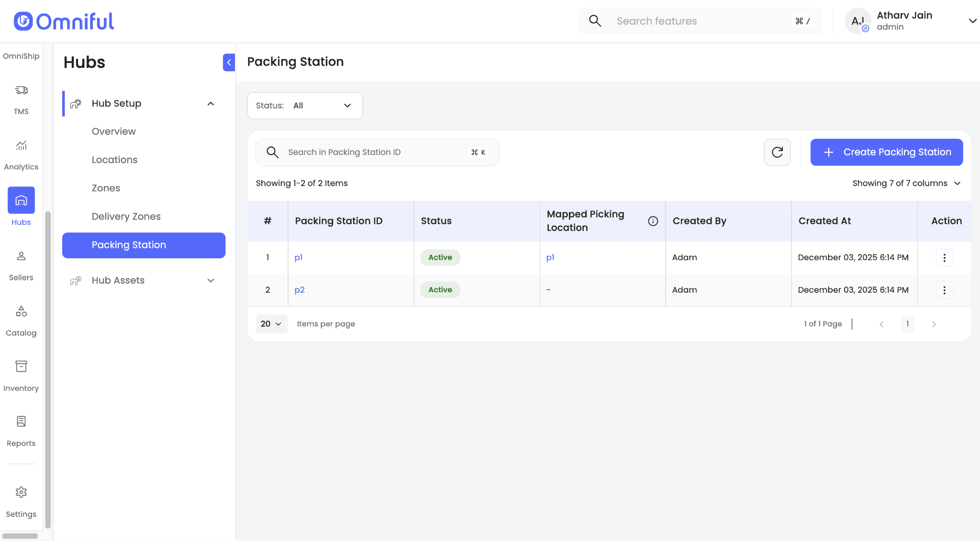980x541 pixels.
Task: Open the Status All filter dropdown
Action: click(305, 106)
